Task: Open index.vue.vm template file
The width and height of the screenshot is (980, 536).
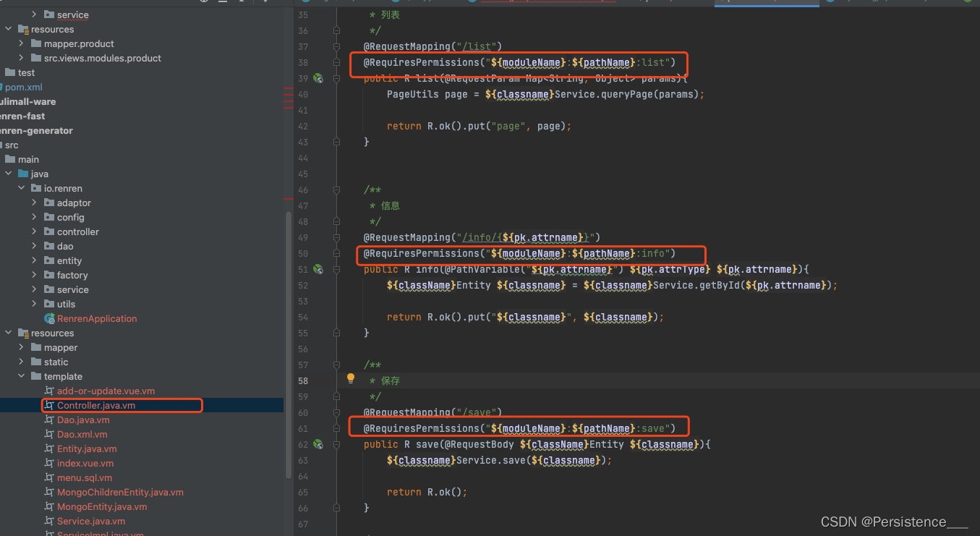Action: pos(85,463)
